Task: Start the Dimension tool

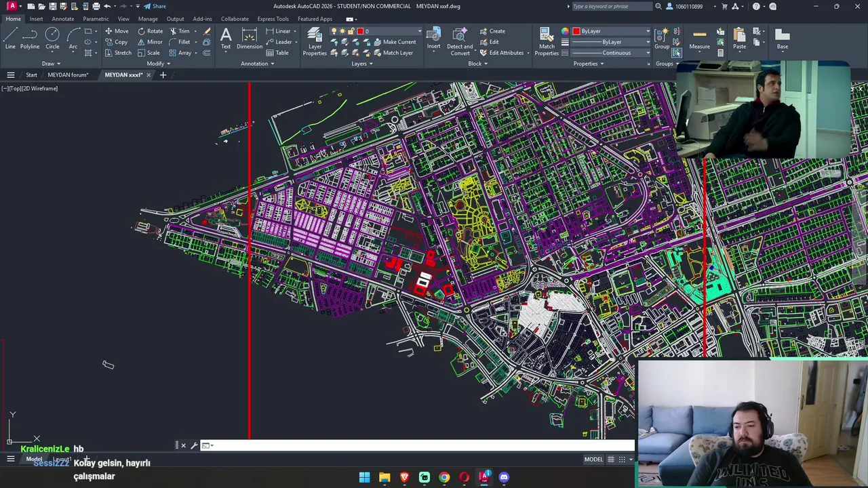Action: tap(250, 39)
